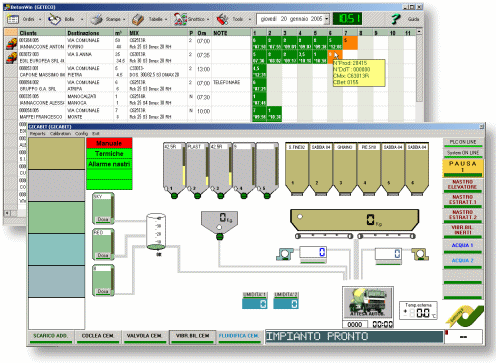Click the Sinottico plant icon
Viewport: 496px width, 363px height.
click(180, 19)
